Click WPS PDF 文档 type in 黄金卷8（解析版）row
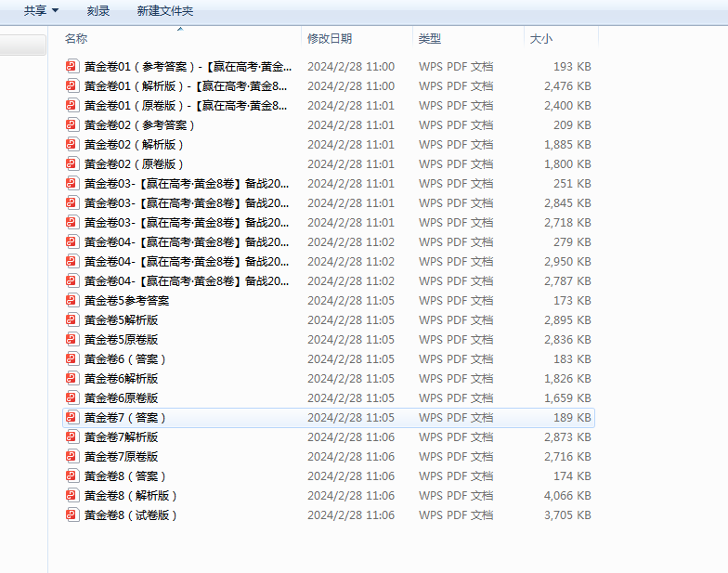The image size is (728, 573). pos(456,496)
